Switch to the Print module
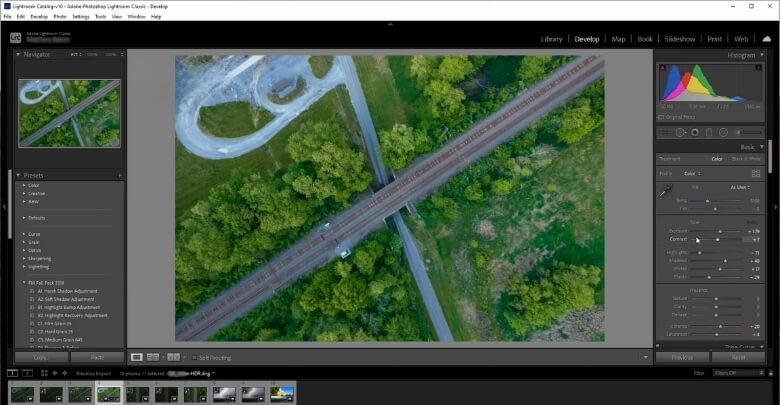 tap(714, 39)
